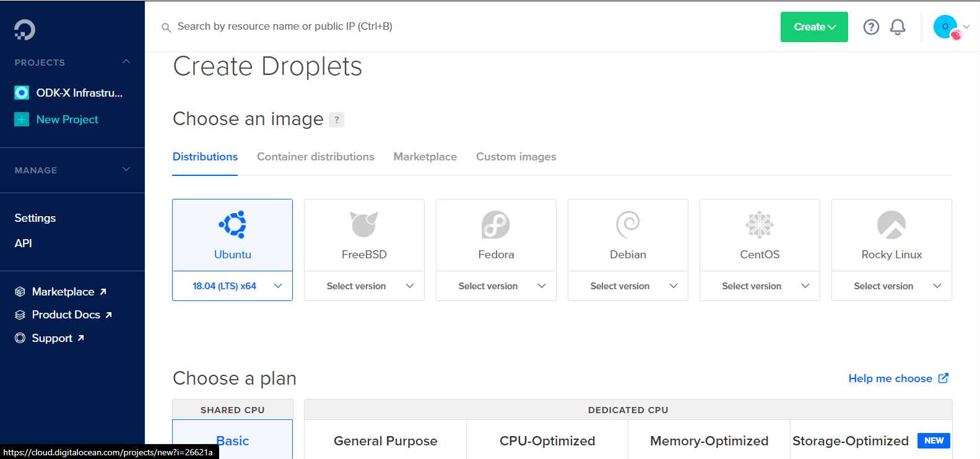Open the help question mark icon

[871, 27]
